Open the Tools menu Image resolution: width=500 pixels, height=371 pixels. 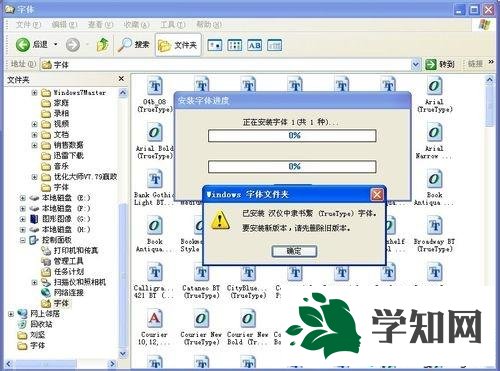[173, 24]
